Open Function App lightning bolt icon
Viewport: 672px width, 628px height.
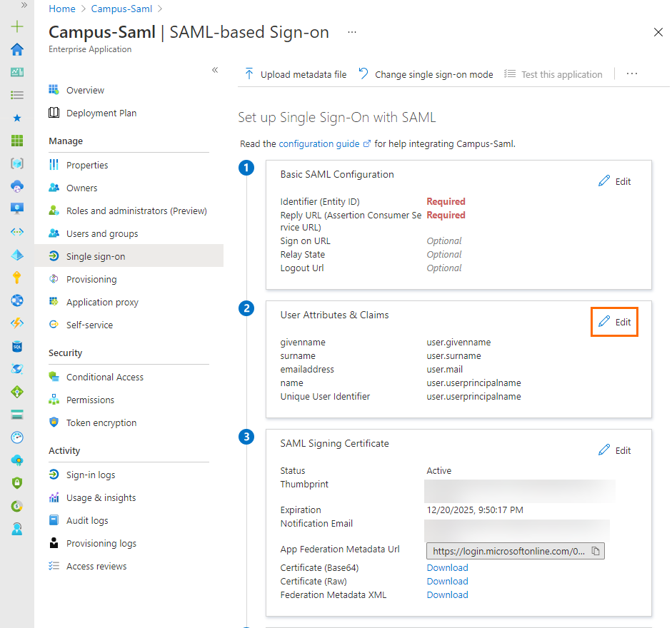tap(17, 323)
